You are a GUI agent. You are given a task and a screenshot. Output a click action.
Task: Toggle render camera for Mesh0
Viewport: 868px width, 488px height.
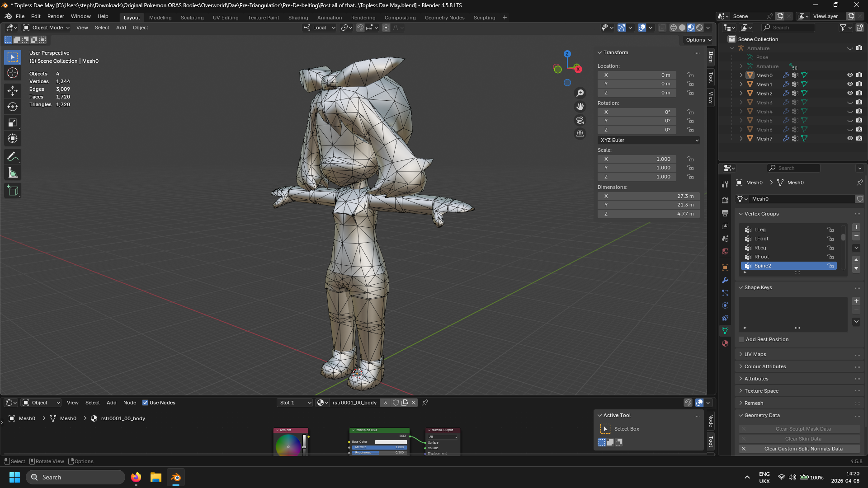pos(859,75)
